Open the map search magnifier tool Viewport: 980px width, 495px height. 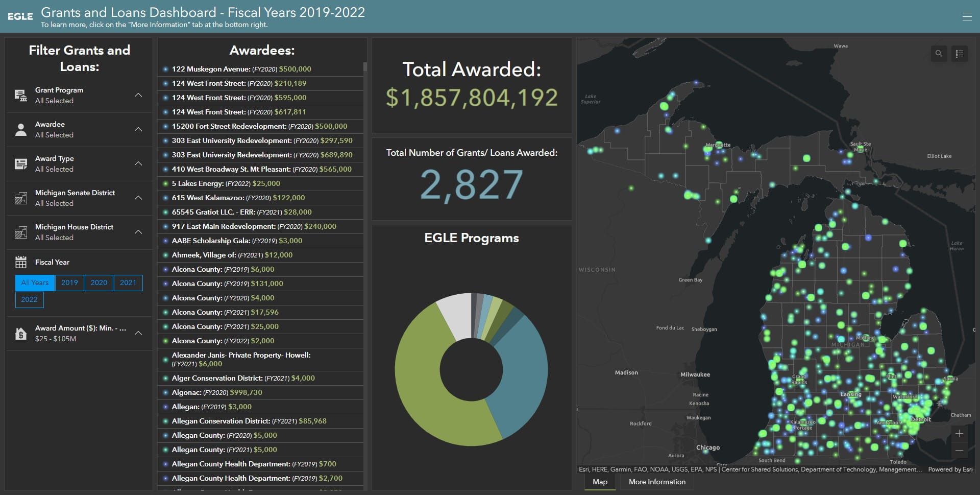pos(938,53)
